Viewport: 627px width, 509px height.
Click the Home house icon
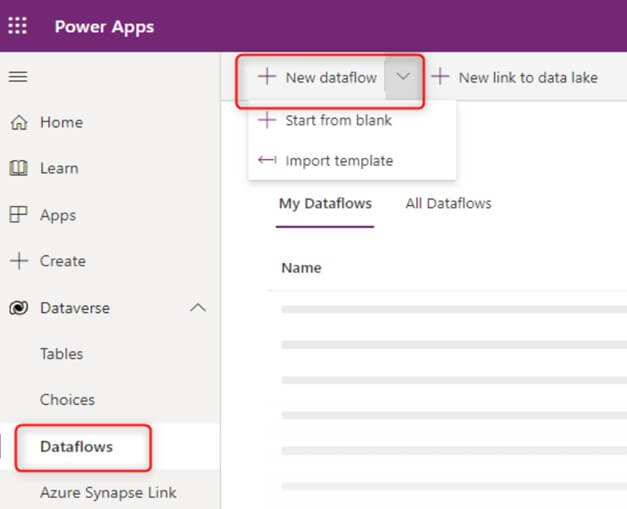(18, 122)
